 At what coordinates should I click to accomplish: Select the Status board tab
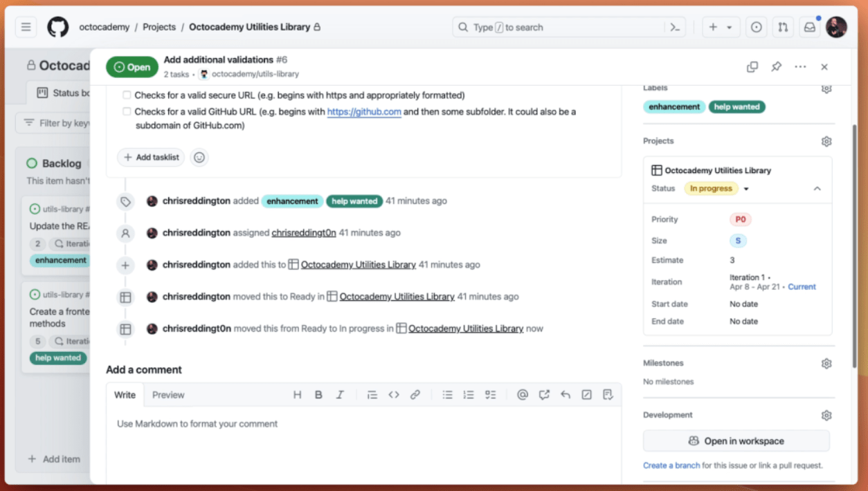pyautogui.click(x=64, y=93)
